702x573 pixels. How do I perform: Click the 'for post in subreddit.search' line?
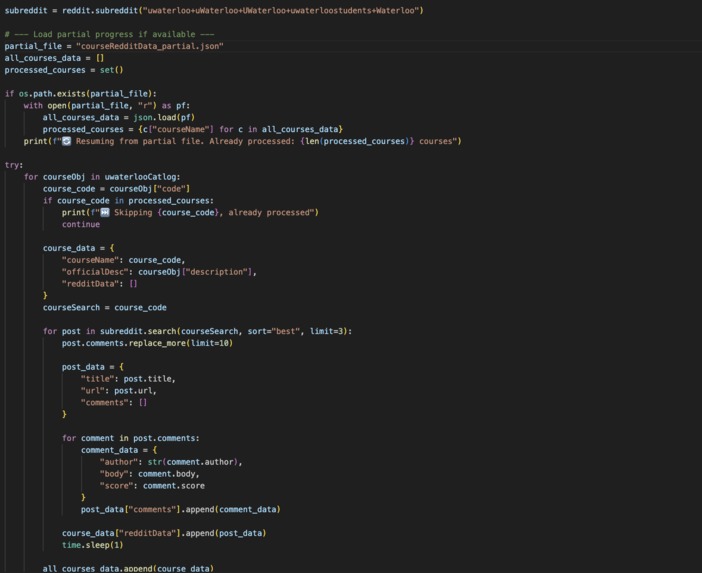pyautogui.click(x=197, y=331)
